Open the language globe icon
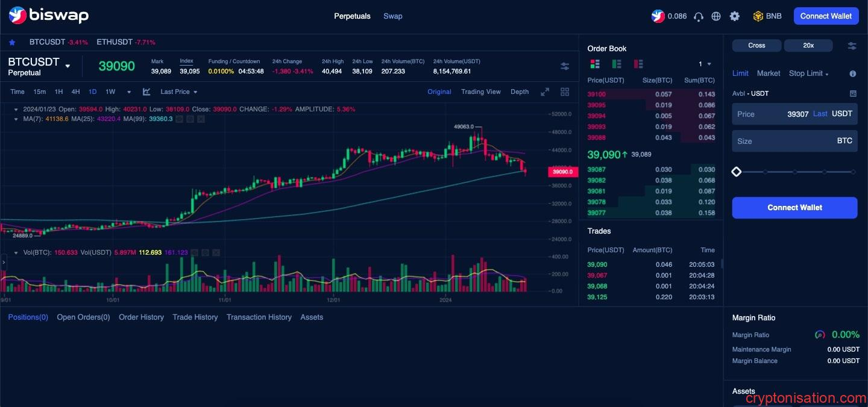The image size is (868, 407). click(716, 16)
